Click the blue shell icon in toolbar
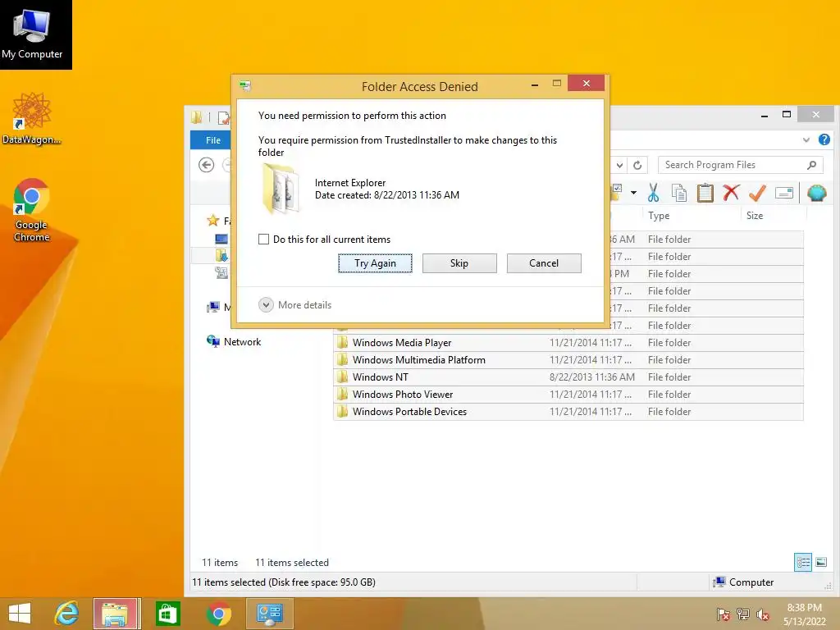Viewport: 840px width, 630px height. pos(816,193)
